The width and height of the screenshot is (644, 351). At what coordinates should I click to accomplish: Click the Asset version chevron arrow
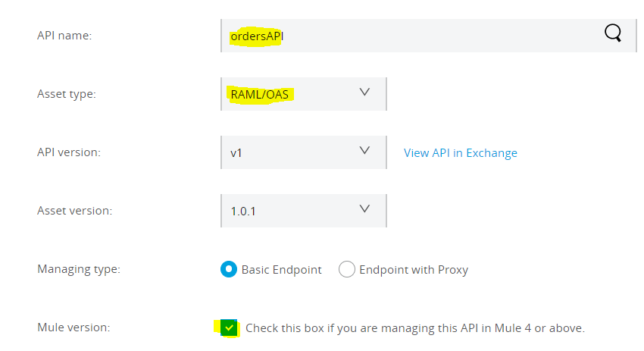(x=364, y=209)
